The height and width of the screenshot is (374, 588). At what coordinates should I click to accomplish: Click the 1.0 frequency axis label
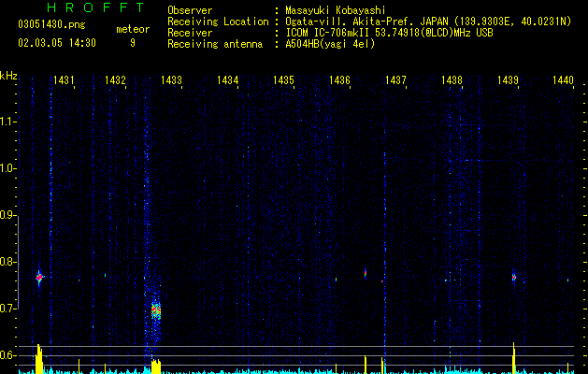pos(7,168)
